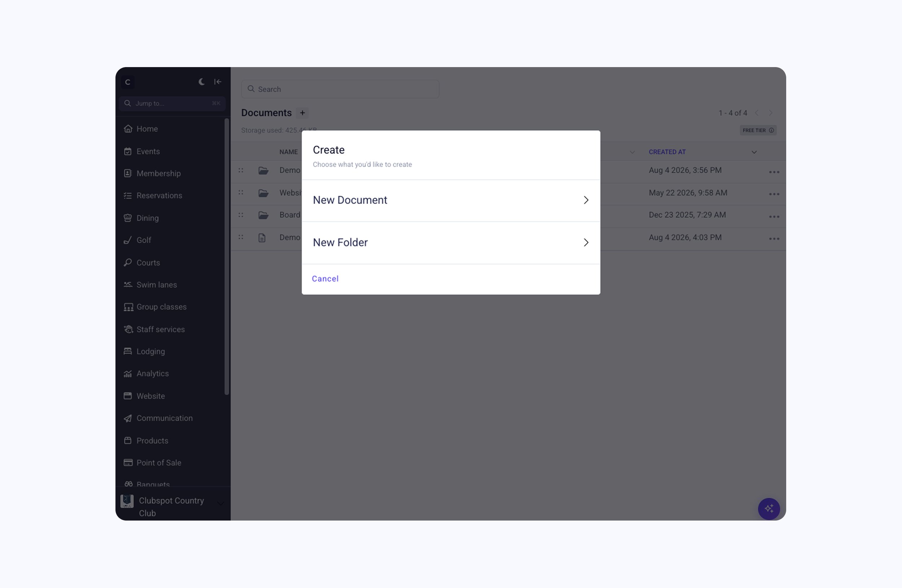Click the C logo icon in sidebar
Viewport: 902px width, 588px height.
128,82
